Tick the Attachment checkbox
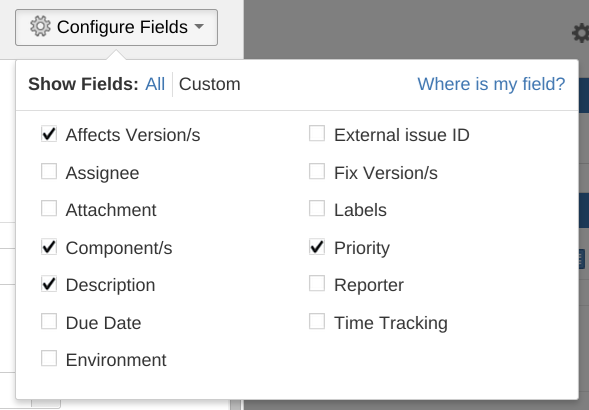 (x=49, y=209)
